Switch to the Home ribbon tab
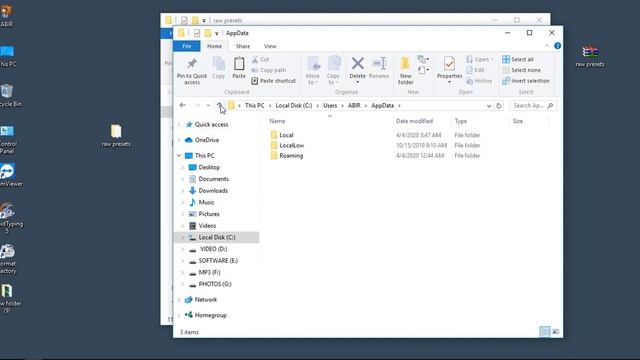 (214, 46)
